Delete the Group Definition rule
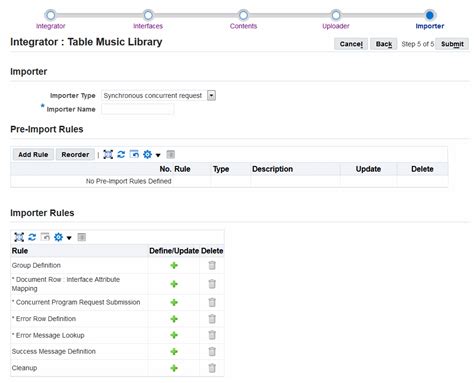 [212, 265]
